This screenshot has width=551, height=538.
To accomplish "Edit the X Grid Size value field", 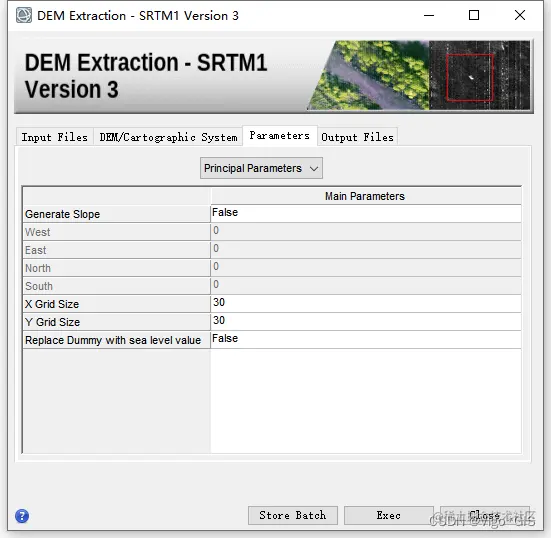I will (x=366, y=303).
